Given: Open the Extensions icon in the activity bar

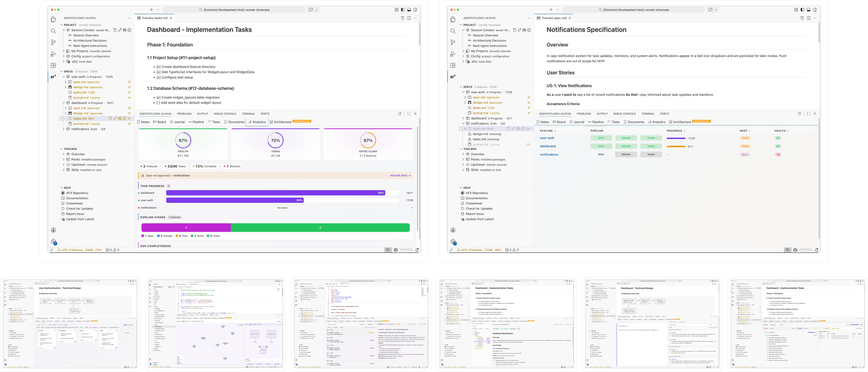Looking at the screenshot, I should point(54,64).
